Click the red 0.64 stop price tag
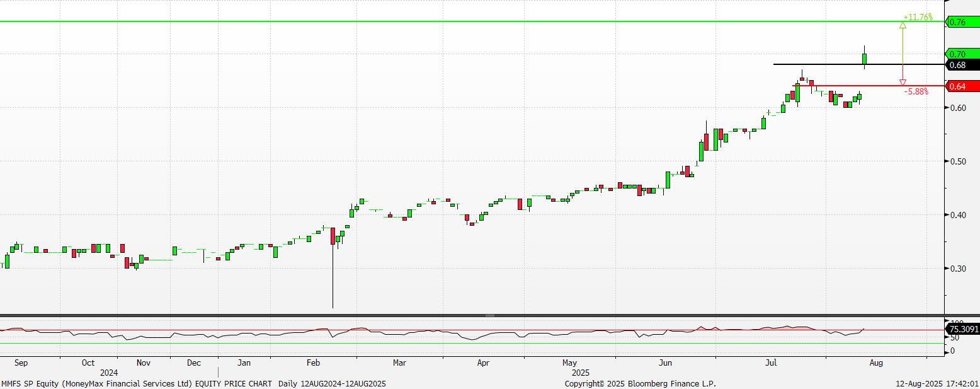Image resolution: width=980 pixels, height=389 pixels. 963,86
